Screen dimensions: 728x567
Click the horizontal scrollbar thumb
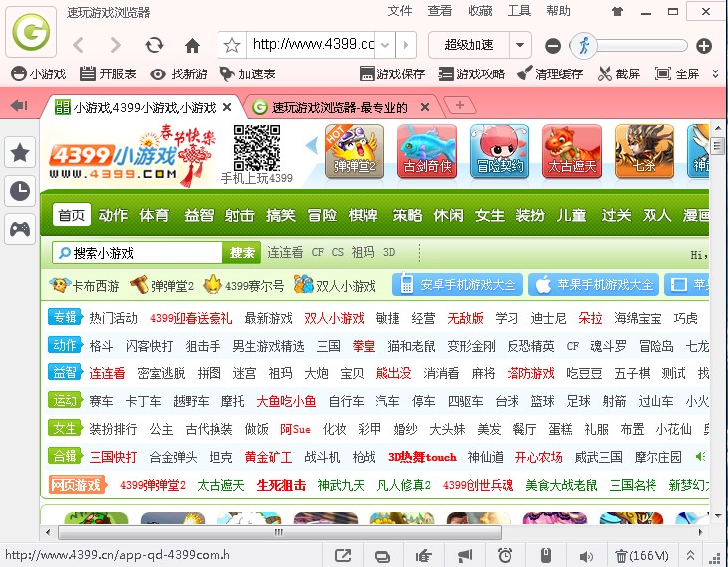279,532
